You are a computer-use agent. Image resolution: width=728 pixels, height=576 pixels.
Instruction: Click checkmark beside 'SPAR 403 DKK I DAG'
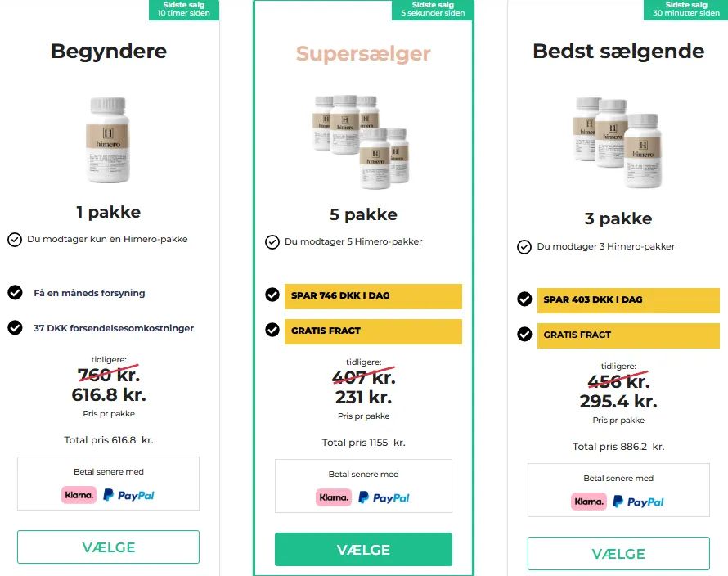[525, 299]
